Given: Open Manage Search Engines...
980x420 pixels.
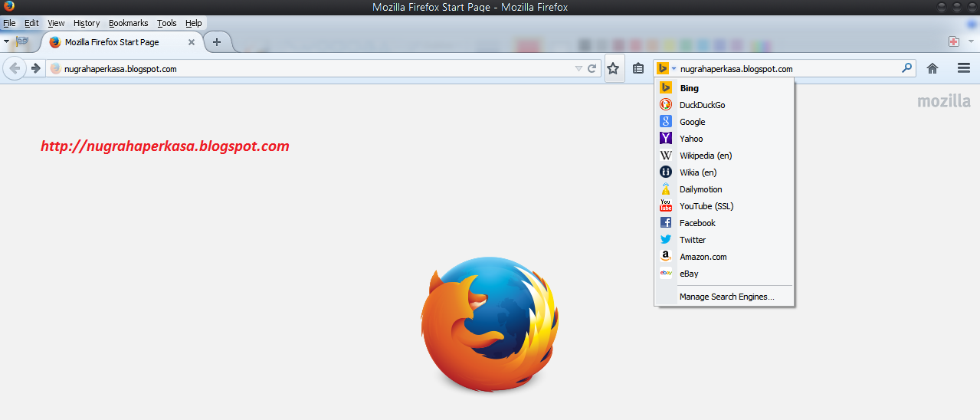Looking at the screenshot, I should pos(724,297).
